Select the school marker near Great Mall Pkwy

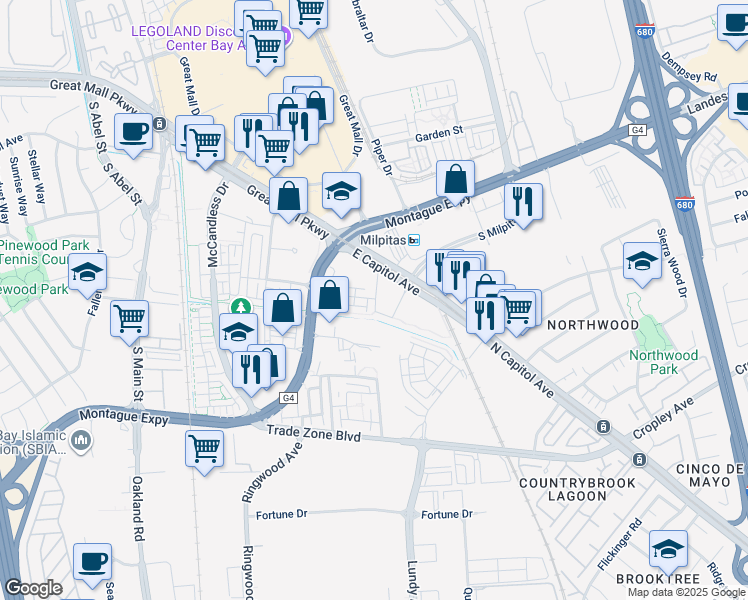click(341, 190)
